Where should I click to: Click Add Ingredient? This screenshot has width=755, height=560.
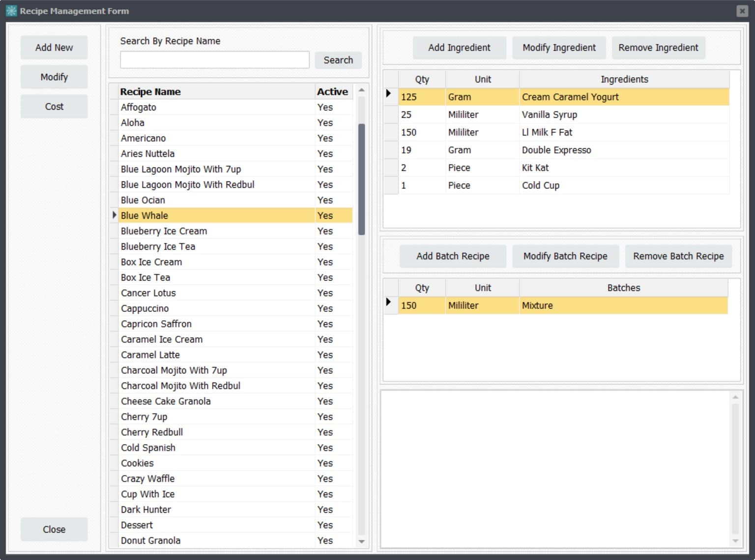click(x=459, y=48)
